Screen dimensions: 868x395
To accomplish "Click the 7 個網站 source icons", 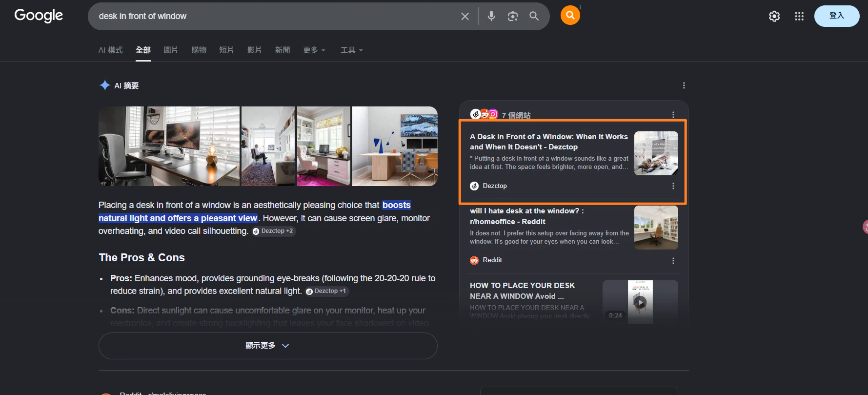I will (x=484, y=114).
